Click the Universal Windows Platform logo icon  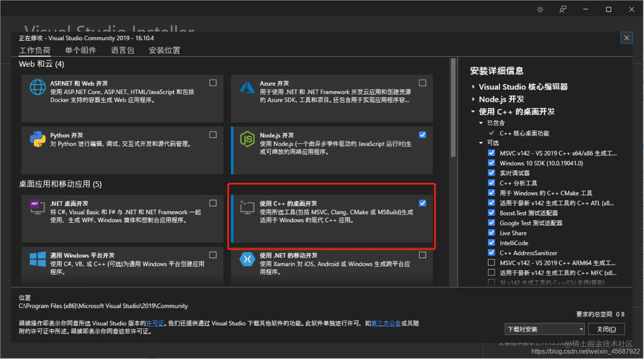[37, 259]
